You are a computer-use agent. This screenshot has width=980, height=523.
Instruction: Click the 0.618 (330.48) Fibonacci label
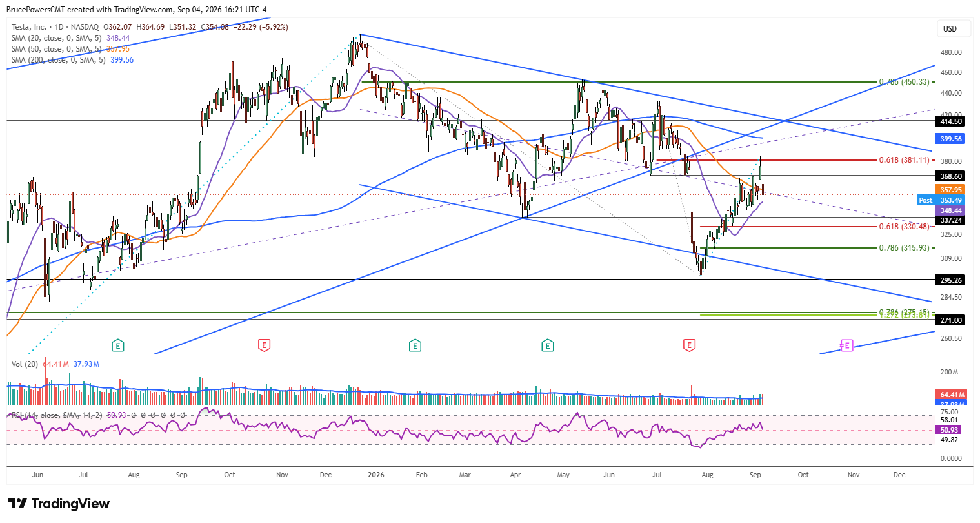904,227
